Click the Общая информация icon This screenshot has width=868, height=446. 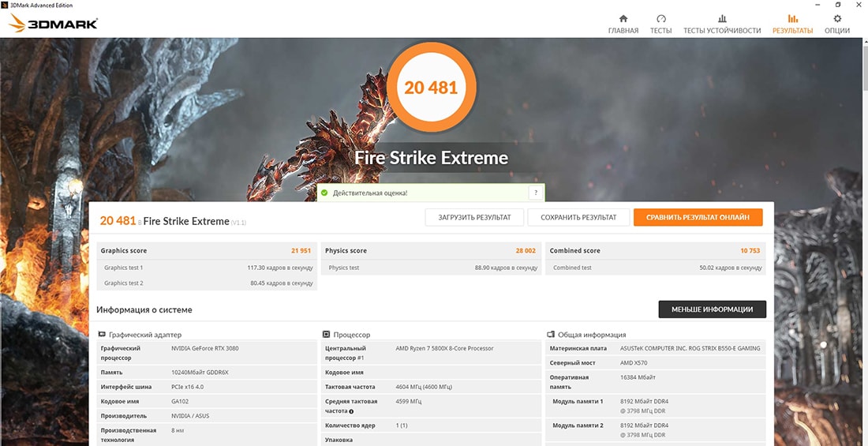(x=551, y=335)
